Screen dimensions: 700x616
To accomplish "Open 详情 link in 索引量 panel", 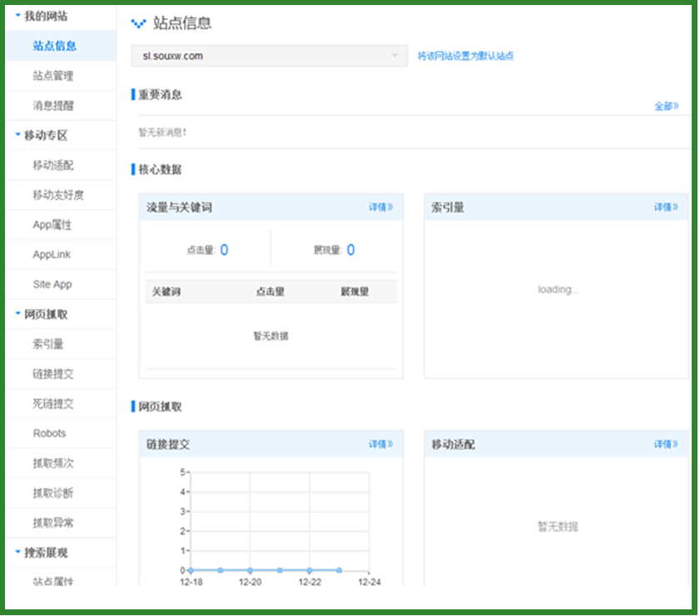I will click(x=666, y=207).
